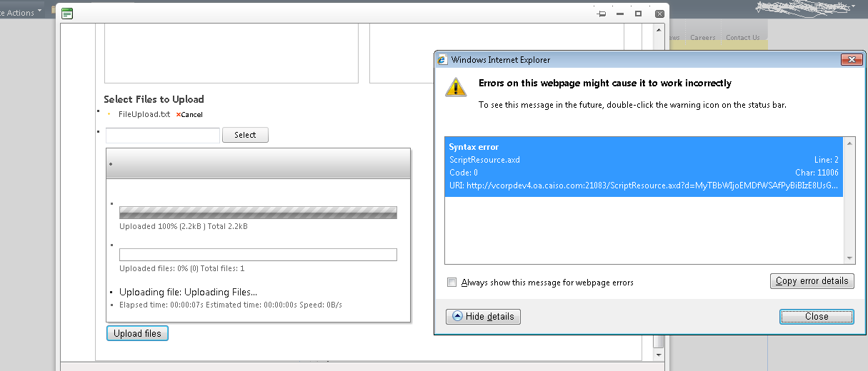The image size is (868, 371).
Task: Click the left empty text box area
Action: 231,54
